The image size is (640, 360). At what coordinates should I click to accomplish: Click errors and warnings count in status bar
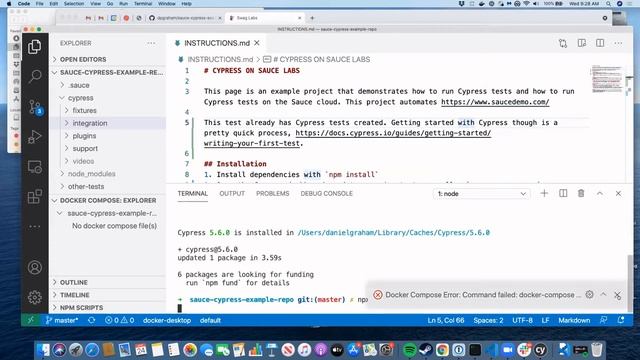pyautogui.click(x=119, y=320)
